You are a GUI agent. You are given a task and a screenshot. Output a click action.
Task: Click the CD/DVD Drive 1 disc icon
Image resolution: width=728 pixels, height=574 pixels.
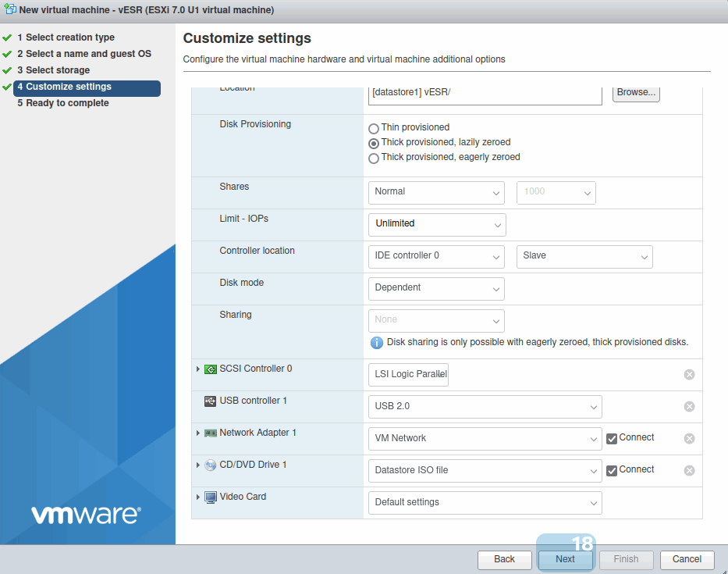210,465
